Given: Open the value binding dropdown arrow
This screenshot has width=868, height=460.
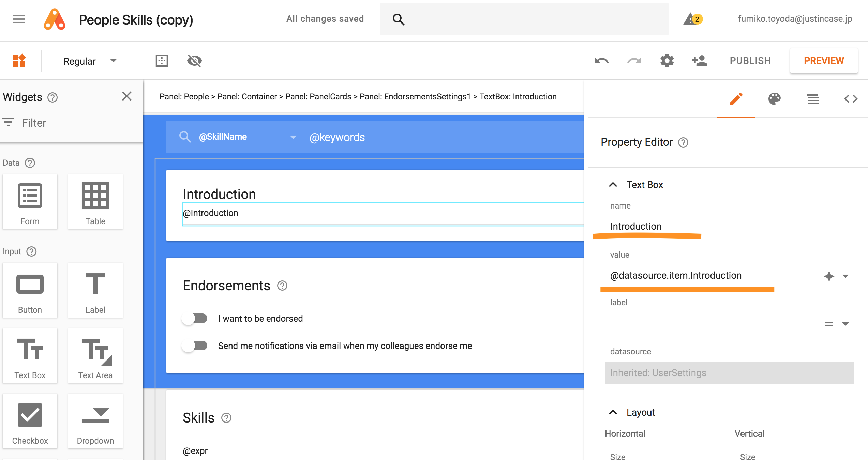Looking at the screenshot, I should coord(845,276).
